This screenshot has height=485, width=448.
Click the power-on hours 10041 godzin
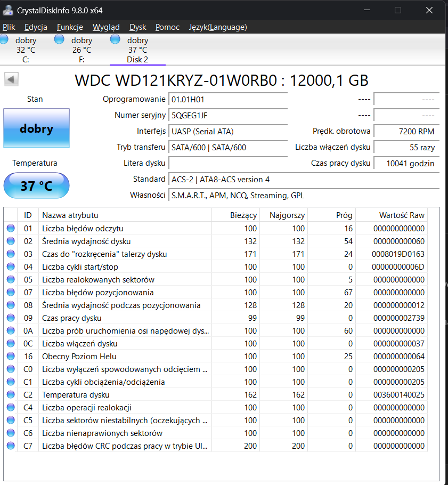coord(406,163)
